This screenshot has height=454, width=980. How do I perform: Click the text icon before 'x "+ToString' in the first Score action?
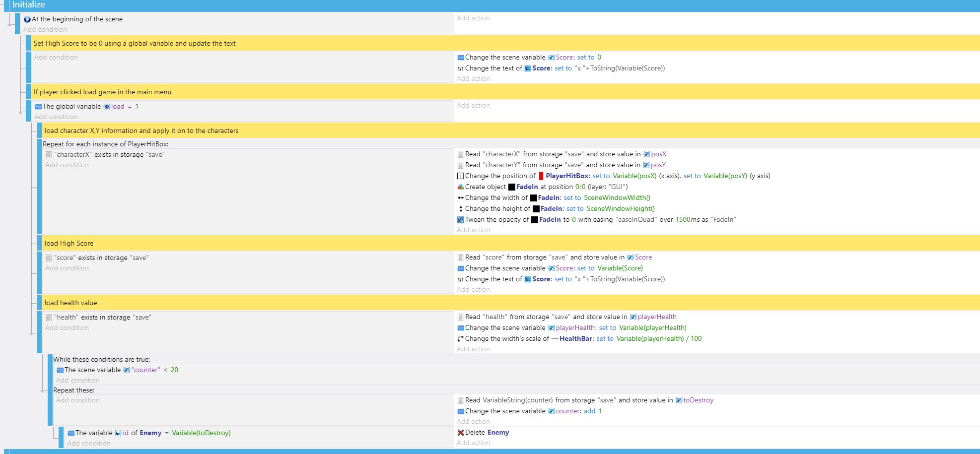[460, 68]
